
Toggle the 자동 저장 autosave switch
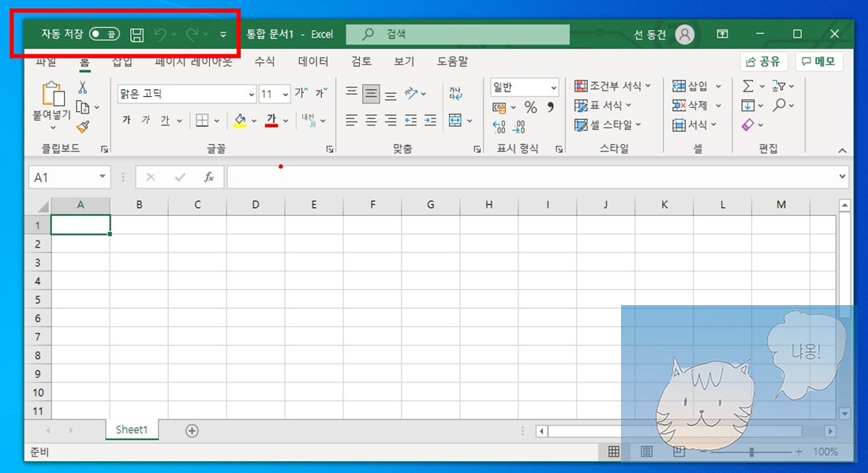click(x=105, y=35)
